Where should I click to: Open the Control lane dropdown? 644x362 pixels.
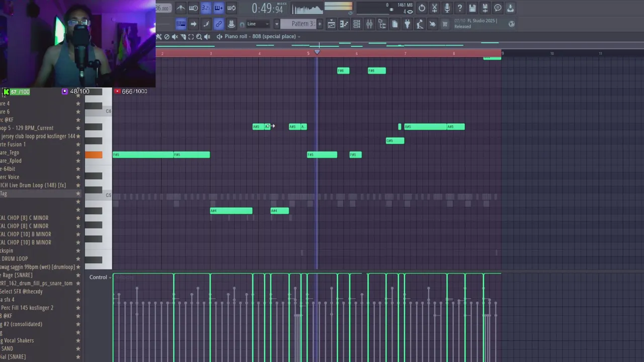[100, 277]
